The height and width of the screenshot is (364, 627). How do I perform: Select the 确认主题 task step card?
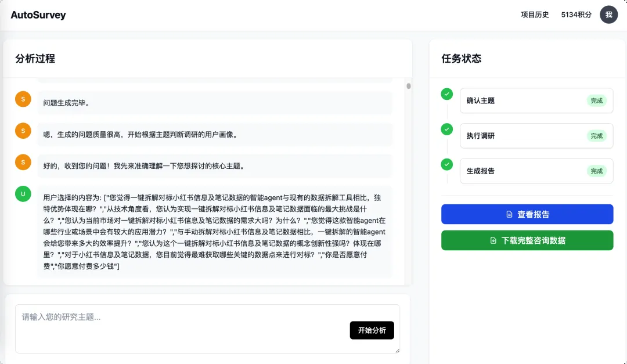(536, 100)
